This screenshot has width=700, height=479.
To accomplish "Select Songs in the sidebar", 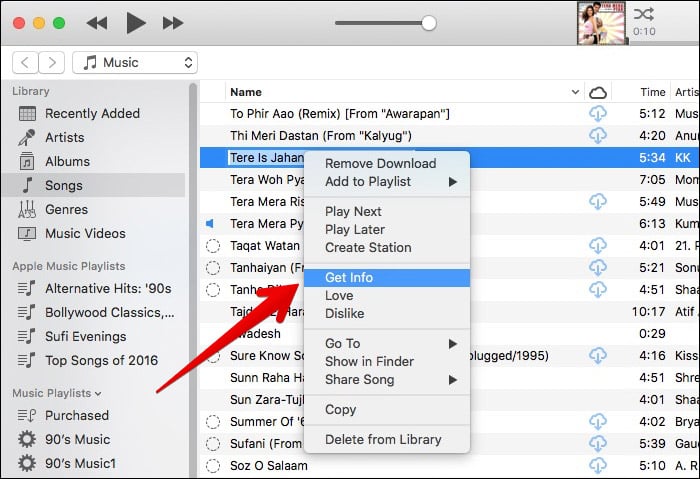I will tap(93, 185).
